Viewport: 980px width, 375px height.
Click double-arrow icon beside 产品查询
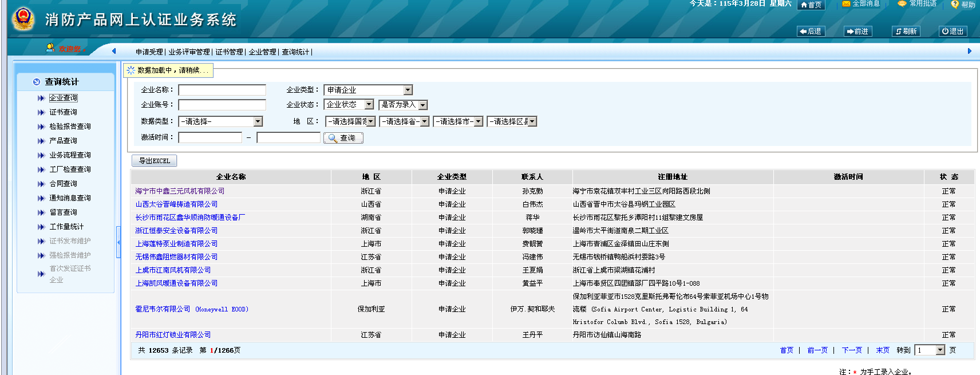coord(41,141)
